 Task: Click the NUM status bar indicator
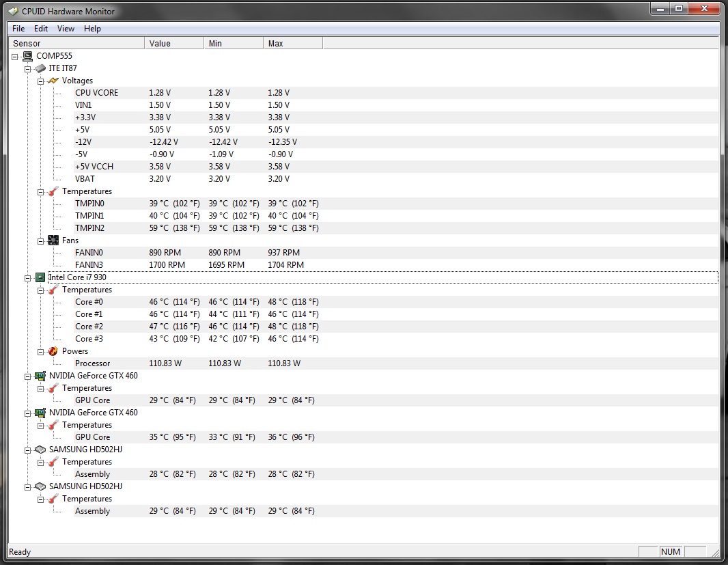click(671, 551)
